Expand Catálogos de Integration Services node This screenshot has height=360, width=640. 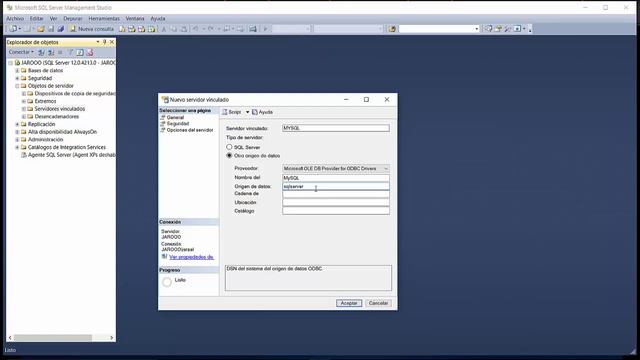click(17, 147)
